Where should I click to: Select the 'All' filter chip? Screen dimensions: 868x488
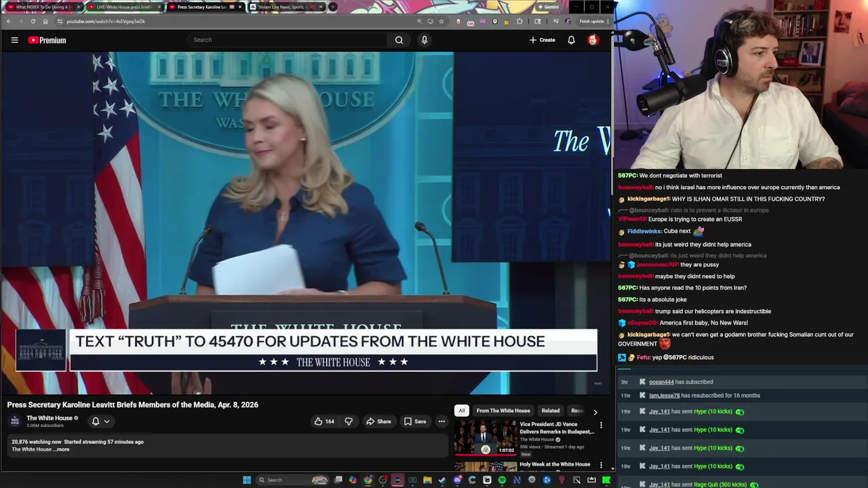[x=462, y=411]
